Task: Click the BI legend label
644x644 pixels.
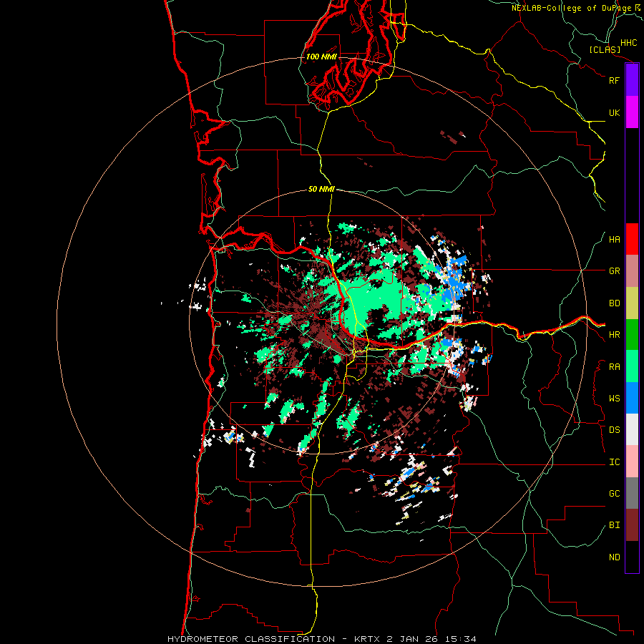Action: (614, 525)
